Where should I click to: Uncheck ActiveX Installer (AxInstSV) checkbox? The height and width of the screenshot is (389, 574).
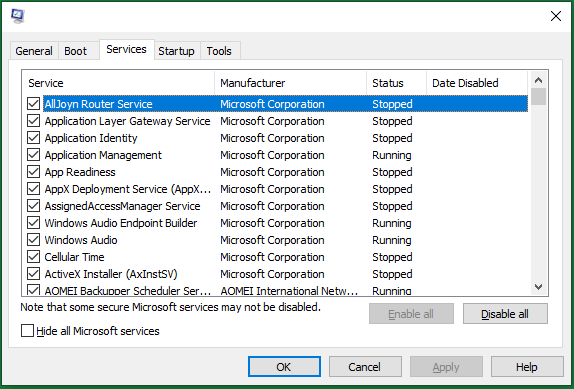(33, 274)
